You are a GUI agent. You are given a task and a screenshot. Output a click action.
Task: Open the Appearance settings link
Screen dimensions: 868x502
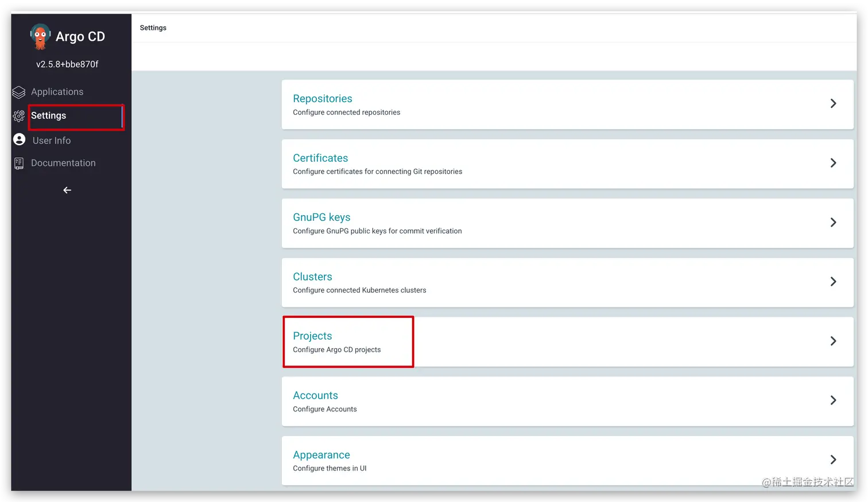[x=321, y=455]
